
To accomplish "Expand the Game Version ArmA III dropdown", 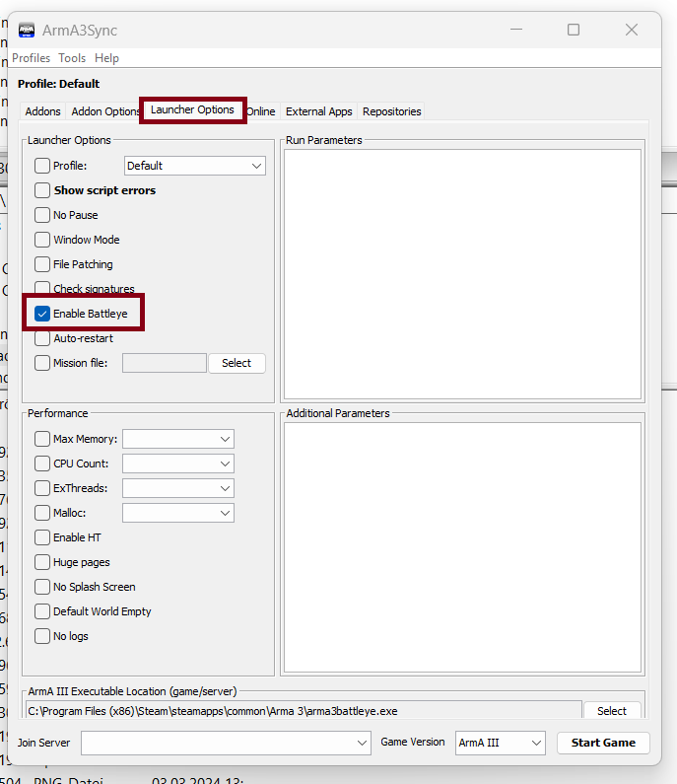I will [501, 743].
